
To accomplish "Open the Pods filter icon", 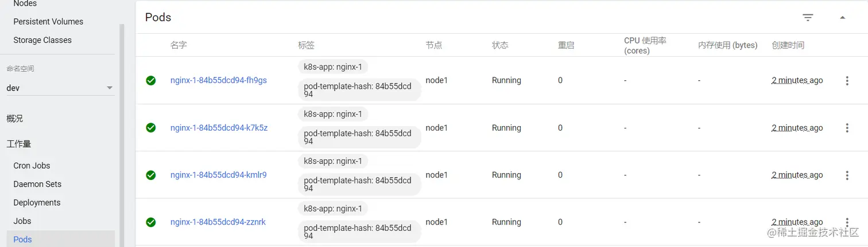I will pyautogui.click(x=808, y=18).
